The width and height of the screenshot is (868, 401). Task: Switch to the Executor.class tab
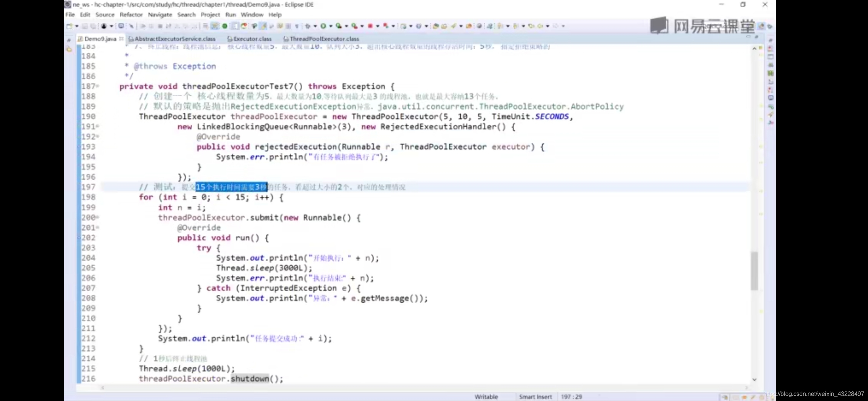[249, 39]
